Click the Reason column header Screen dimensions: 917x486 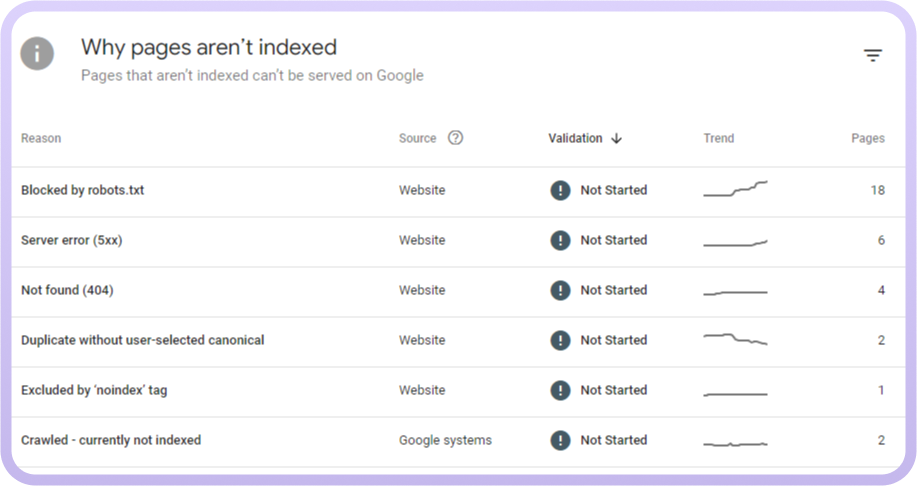(x=41, y=138)
